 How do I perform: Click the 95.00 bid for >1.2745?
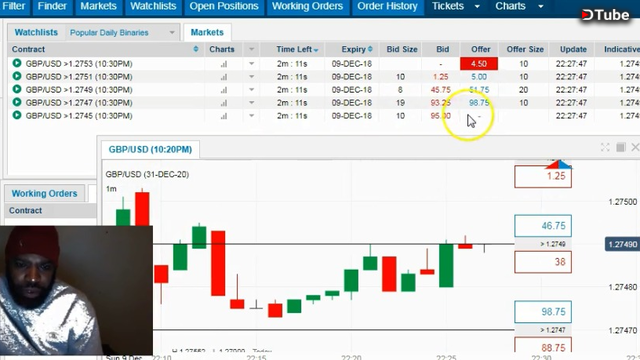[440, 116]
